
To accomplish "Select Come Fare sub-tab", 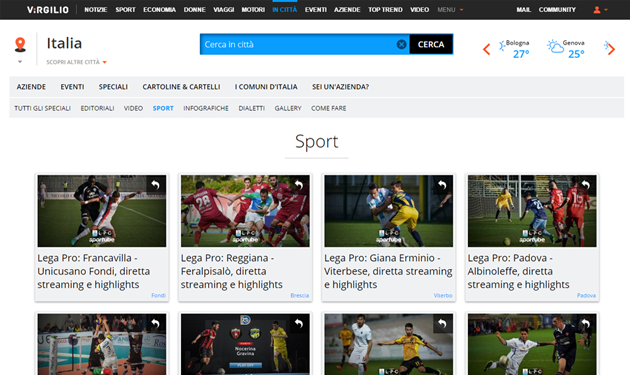I will [328, 108].
